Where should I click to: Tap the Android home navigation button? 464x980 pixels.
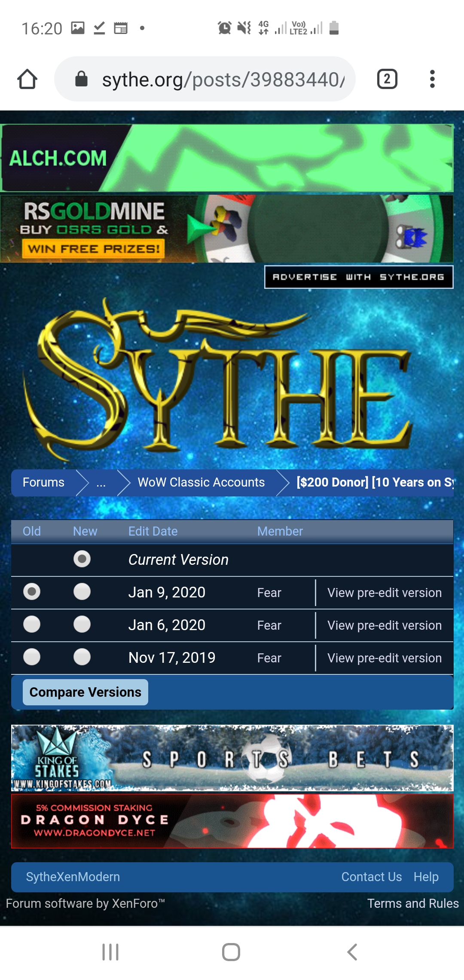231,952
